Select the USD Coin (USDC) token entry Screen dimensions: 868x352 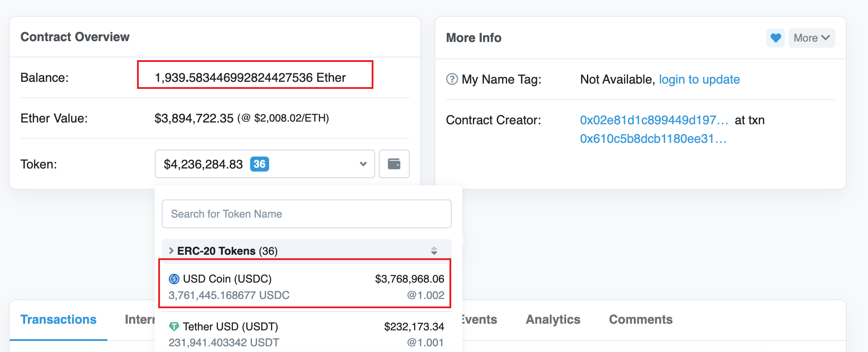click(x=306, y=287)
